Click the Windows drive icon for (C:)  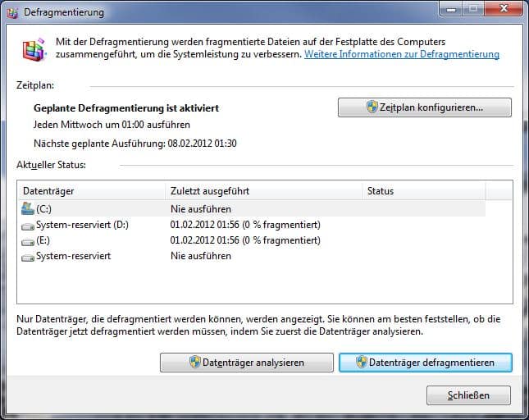pos(28,209)
